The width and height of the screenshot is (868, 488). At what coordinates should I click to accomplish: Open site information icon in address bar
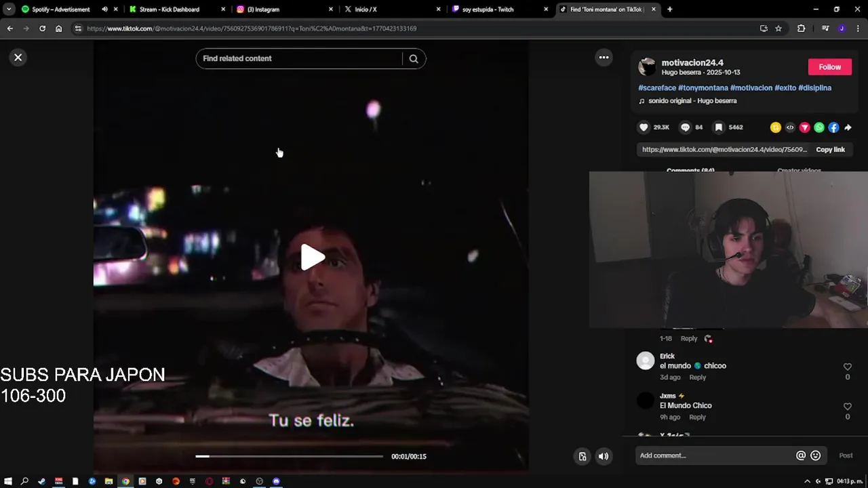click(x=78, y=28)
